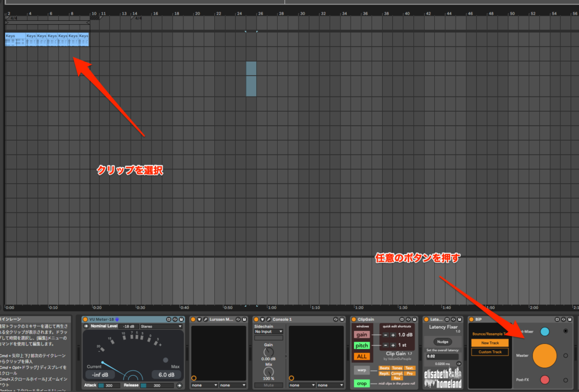Select the first Keys clip in arrangement
The image size is (579, 392).
point(15,39)
